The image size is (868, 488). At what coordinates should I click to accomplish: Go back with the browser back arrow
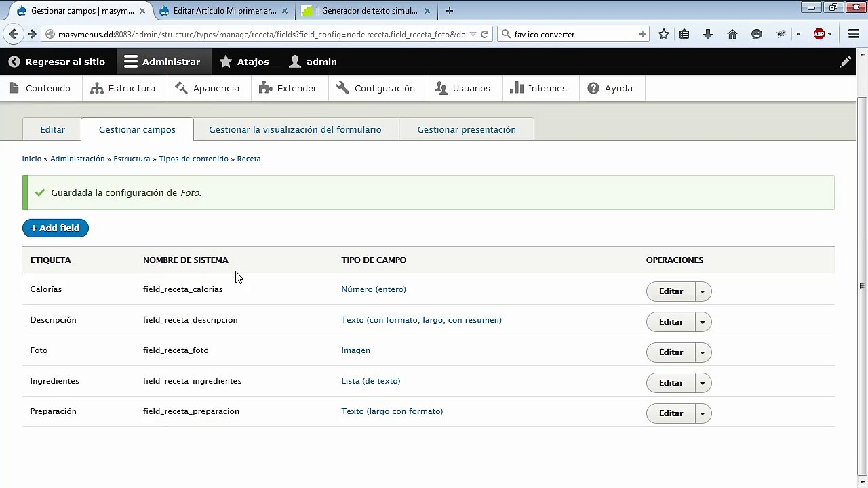pyautogui.click(x=14, y=35)
